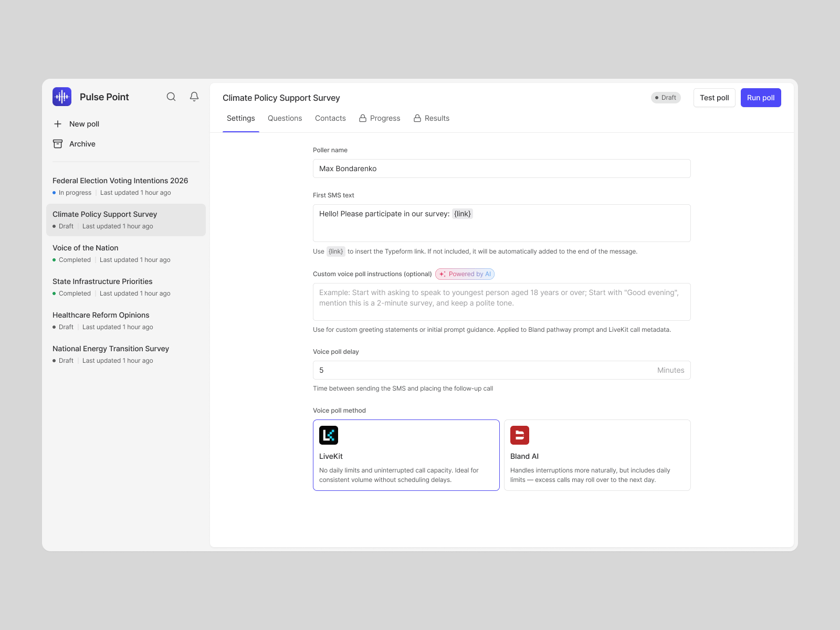Click the Voice poll method label
The width and height of the screenshot is (840, 630).
[x=339, y=411]
